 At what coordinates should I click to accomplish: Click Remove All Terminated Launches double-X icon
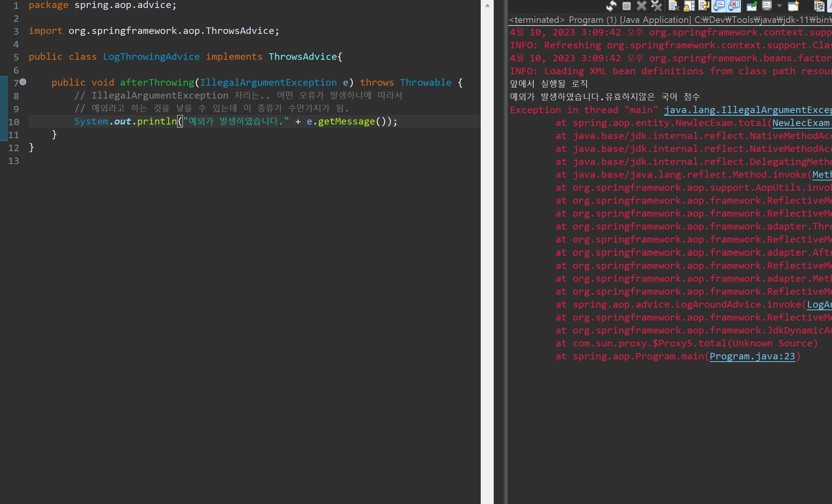(x=656, y=6)
